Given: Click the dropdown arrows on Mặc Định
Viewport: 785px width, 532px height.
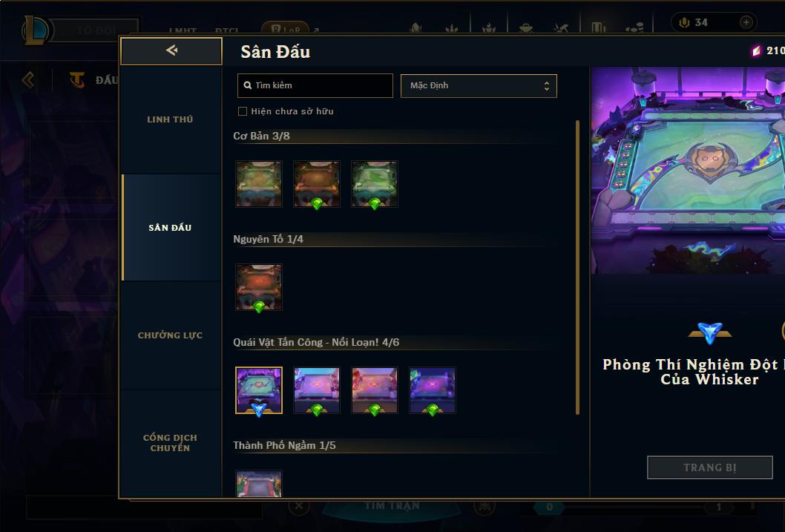Looking at the screenshot, I should 547,86.
